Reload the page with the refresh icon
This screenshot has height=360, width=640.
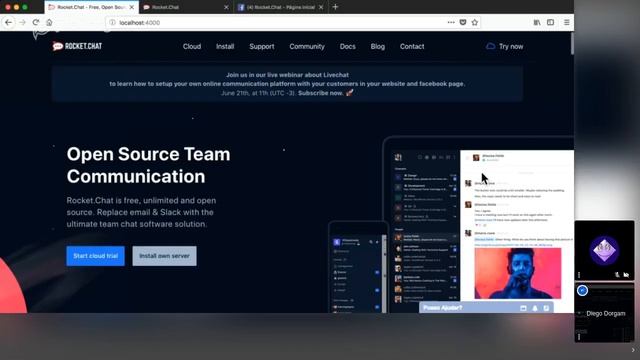point(36,22)
